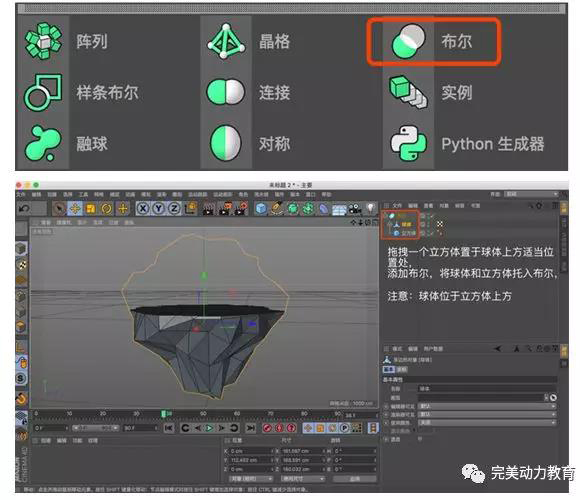Select the 对称 (Symmetry) generator

coord(226,143)
